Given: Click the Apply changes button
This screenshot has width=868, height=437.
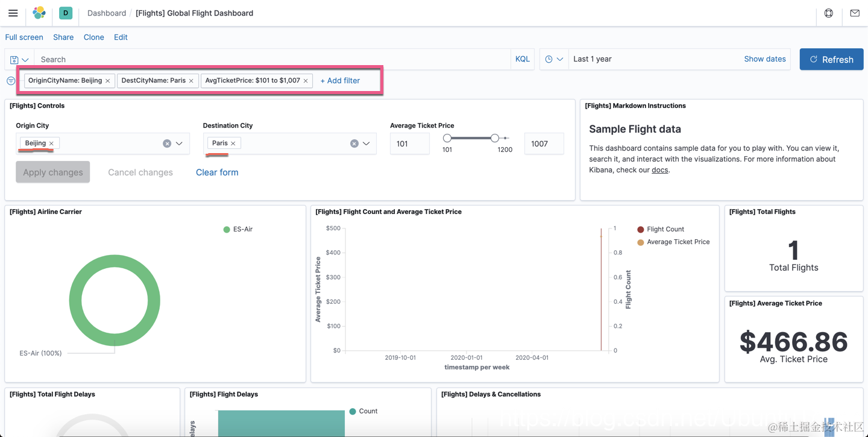Looking at the screenshot, I should coord(53,172).
